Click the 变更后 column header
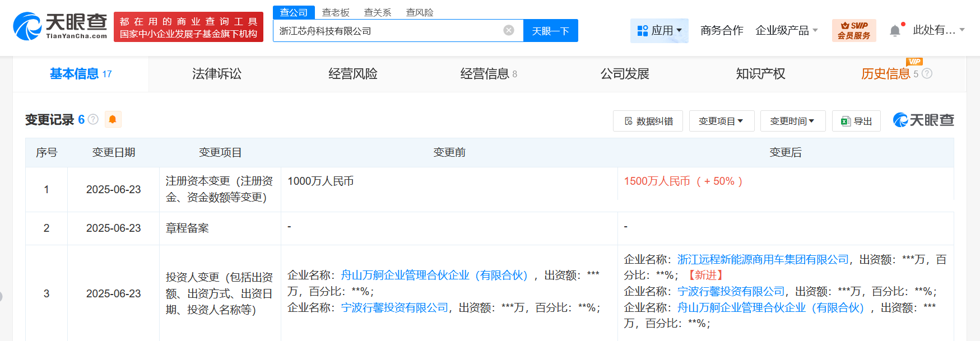This screenshot has width=980, height=341. coord(786,152)
